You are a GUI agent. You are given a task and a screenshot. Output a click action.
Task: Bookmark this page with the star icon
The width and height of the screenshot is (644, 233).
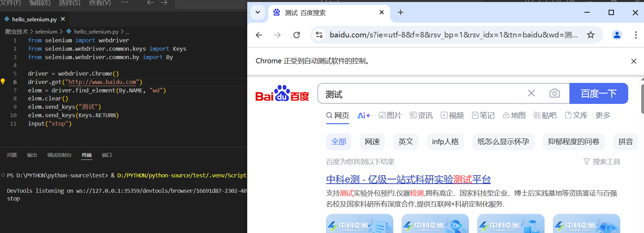[591, 35]
